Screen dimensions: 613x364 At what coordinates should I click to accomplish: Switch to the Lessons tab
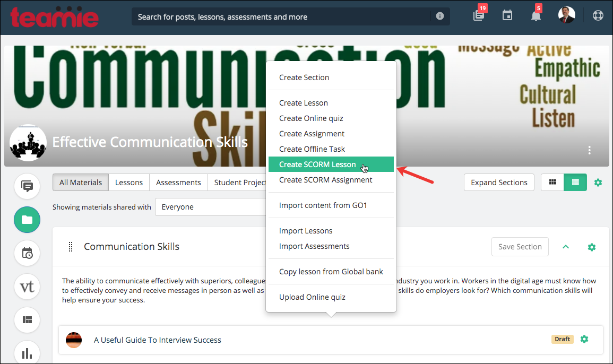[x=129, y=183]
